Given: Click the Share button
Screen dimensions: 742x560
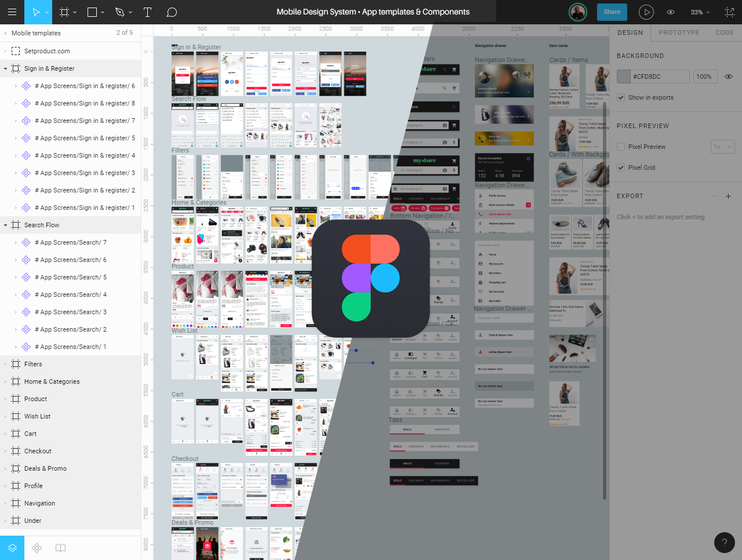Looking at the screenshot, I should pyautogui.click(x=612, y=12).
